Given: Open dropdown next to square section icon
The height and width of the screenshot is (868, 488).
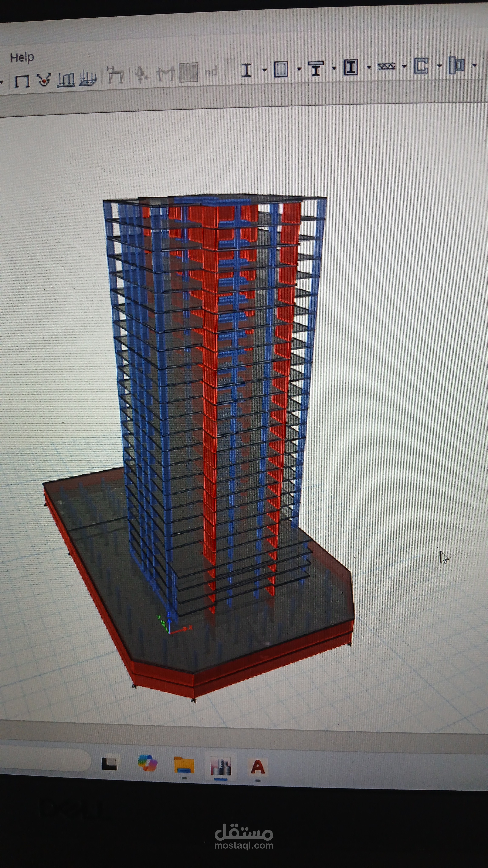Looking at the screenshot, I should [299, 69].
